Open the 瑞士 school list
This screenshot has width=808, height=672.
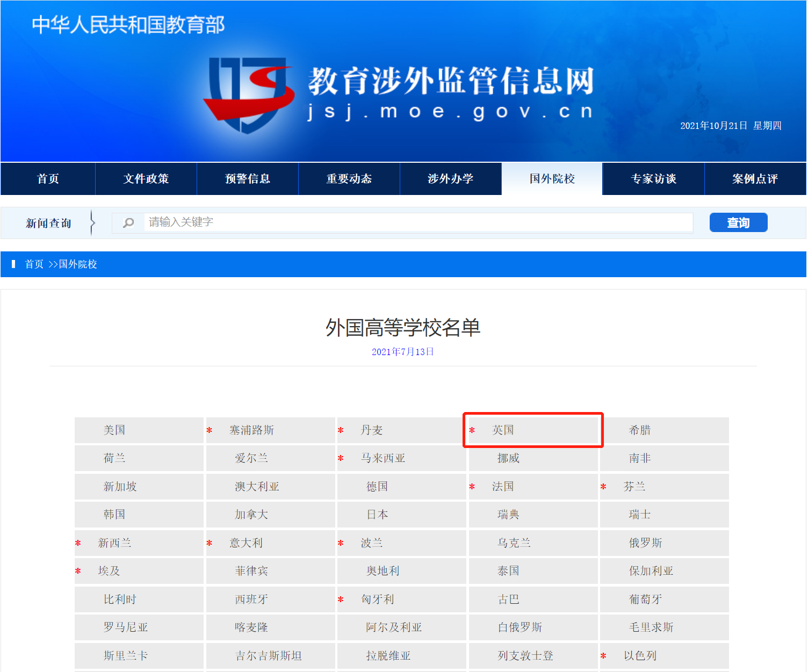[x=640, y=515]
